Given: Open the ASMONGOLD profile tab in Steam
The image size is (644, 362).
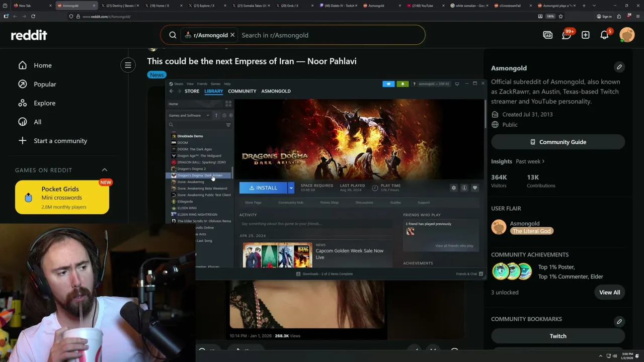Looking at the screenshot, I should pyautogui.click(x=276, y=91).
